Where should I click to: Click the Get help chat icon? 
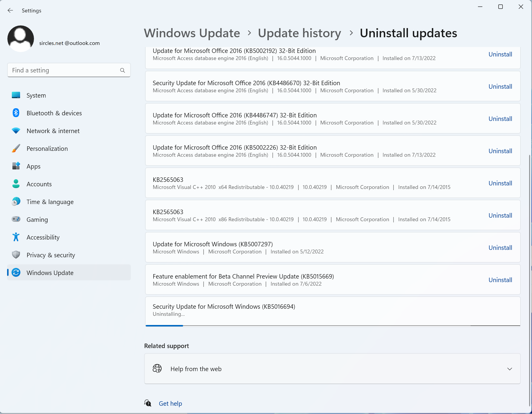(x=148, y=403)
